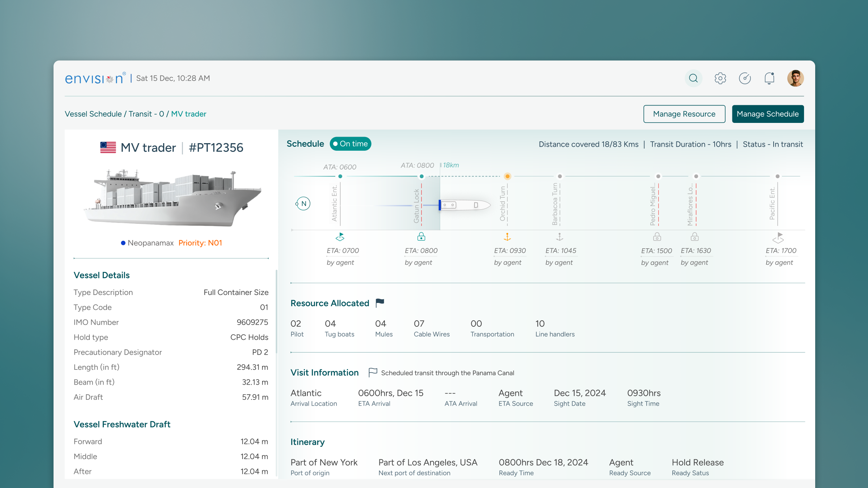868x488 pixels.
Task: Click the container ship image
Action: coord(172,198)
